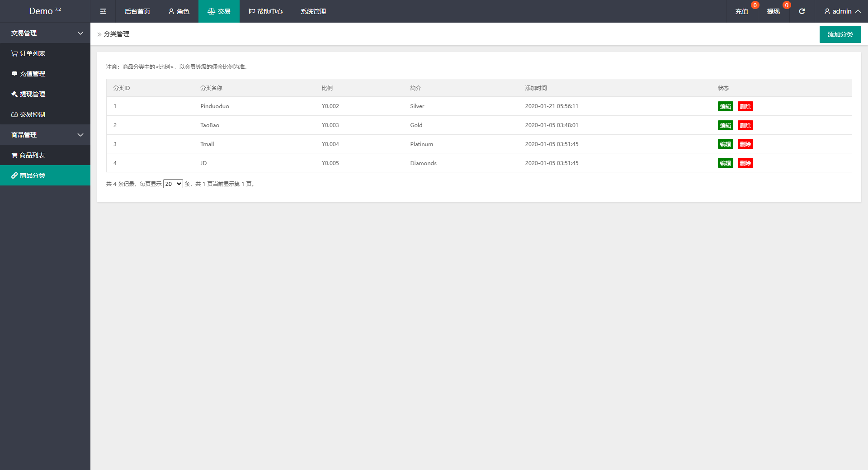
Task: Expand the admin user menu
Action: tap(842, 11)
